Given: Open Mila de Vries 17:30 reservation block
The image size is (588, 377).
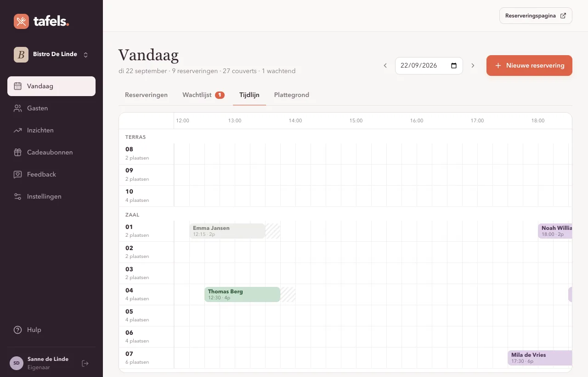Looking at the screenshot, I should [x=540, y=358].
